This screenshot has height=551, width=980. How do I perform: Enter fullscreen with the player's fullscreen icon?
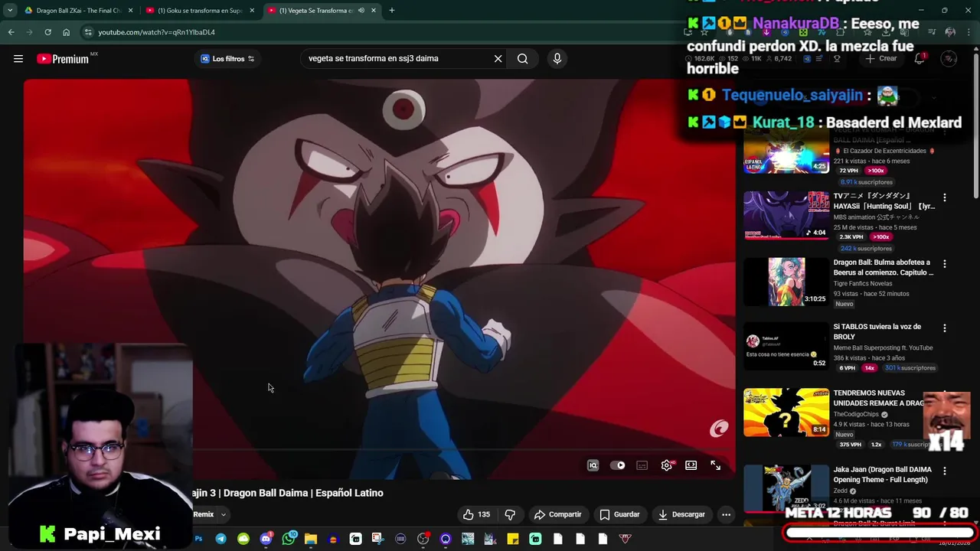715,465
